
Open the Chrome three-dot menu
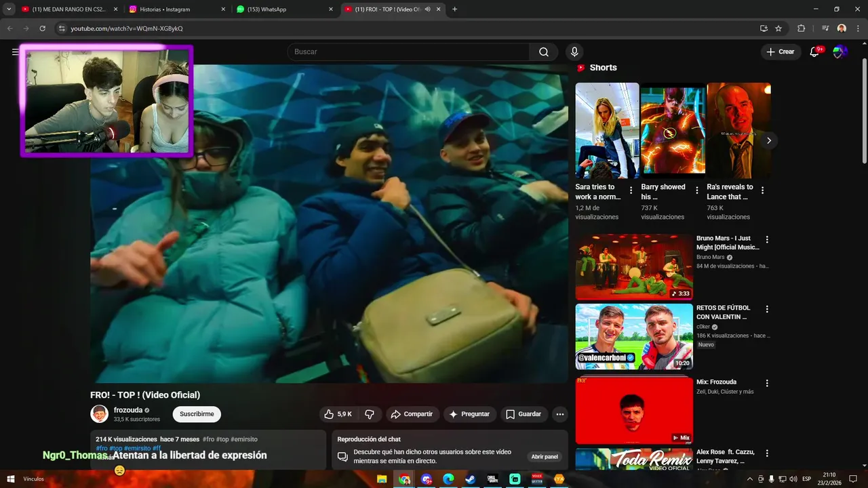pos(856,28)
